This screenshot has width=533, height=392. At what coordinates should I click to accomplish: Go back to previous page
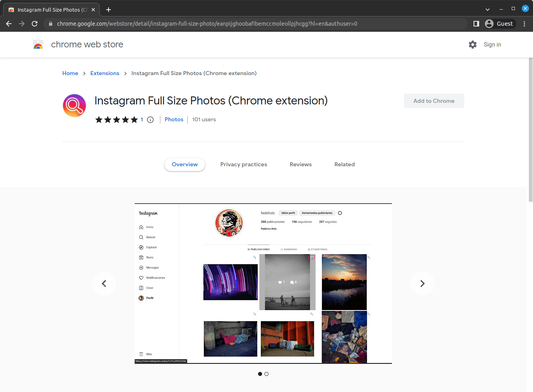pos(9,24)
